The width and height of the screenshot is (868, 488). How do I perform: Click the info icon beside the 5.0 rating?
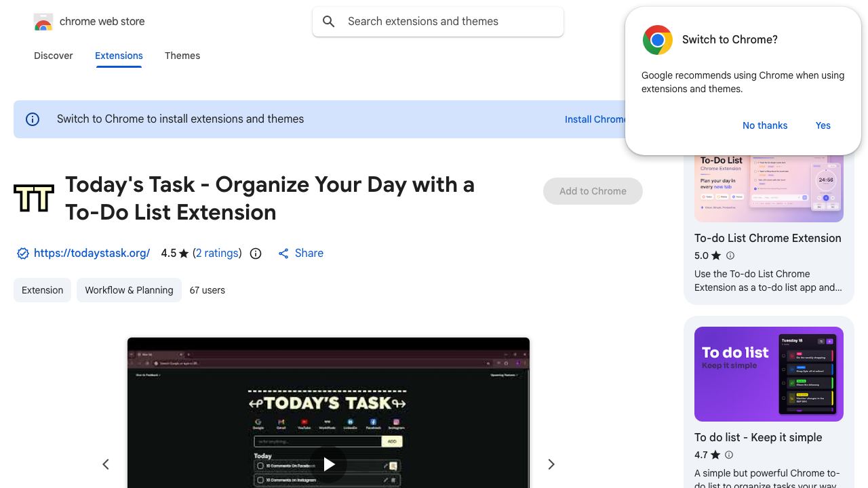coord(730,256)
